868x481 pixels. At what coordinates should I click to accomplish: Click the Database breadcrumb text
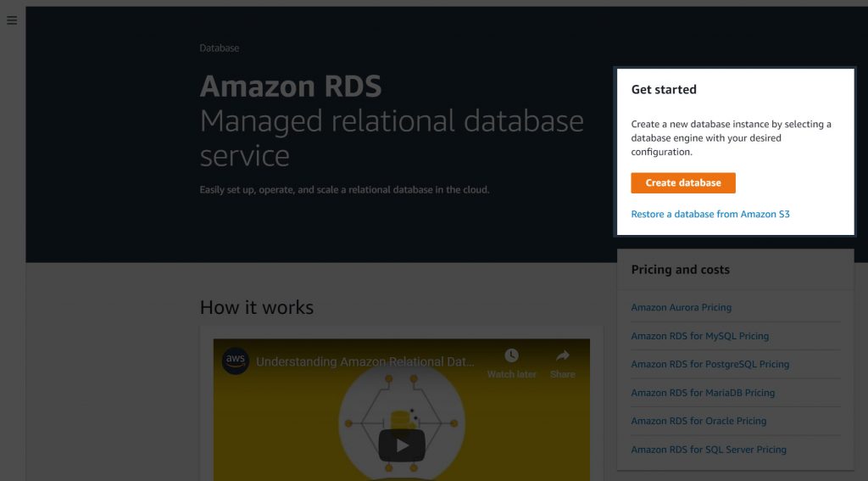coord(220,48)
